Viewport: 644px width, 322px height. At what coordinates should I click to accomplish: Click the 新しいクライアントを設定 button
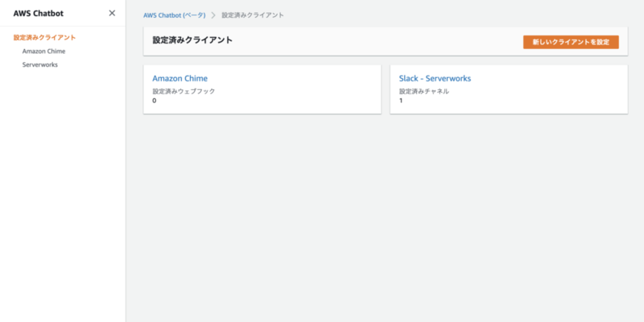(x=571, y=42)
